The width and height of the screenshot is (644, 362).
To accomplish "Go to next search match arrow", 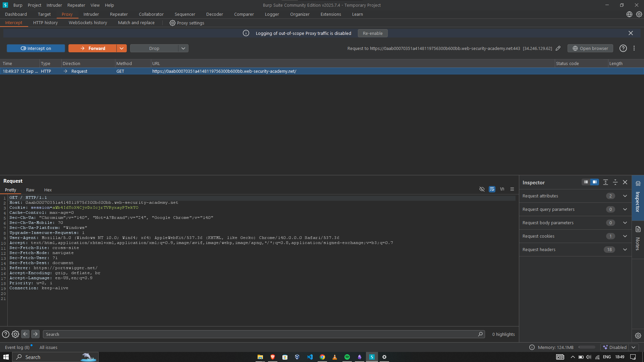I will 35,334.
